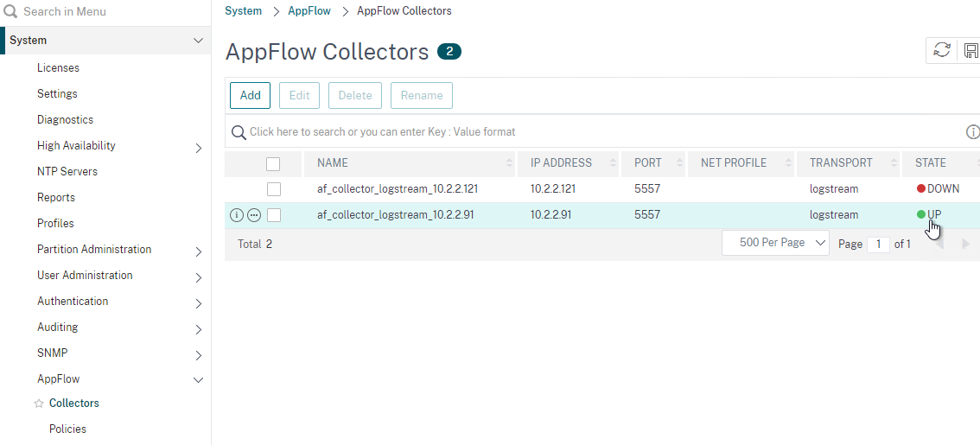Expand the Auditing submenu

pyautogui.click(x=199, y=329)
